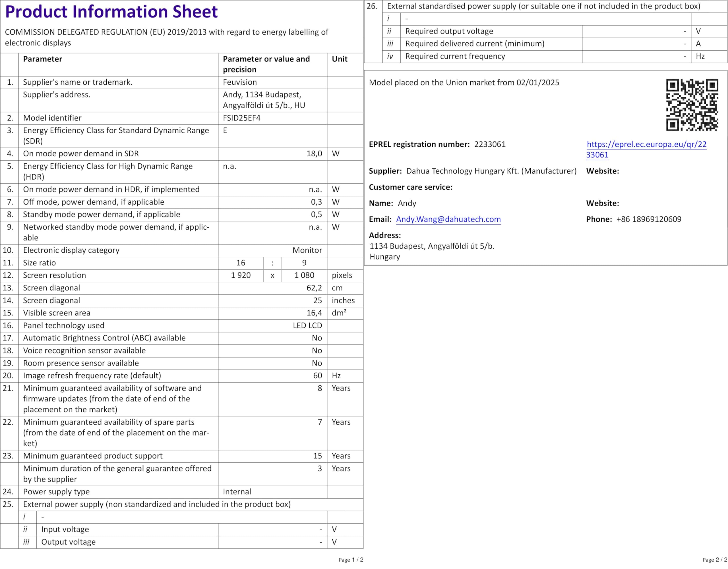728x569 pixels.
Task: Open the eprel.ec.europa.eu QR link
Action: point(646,145)
